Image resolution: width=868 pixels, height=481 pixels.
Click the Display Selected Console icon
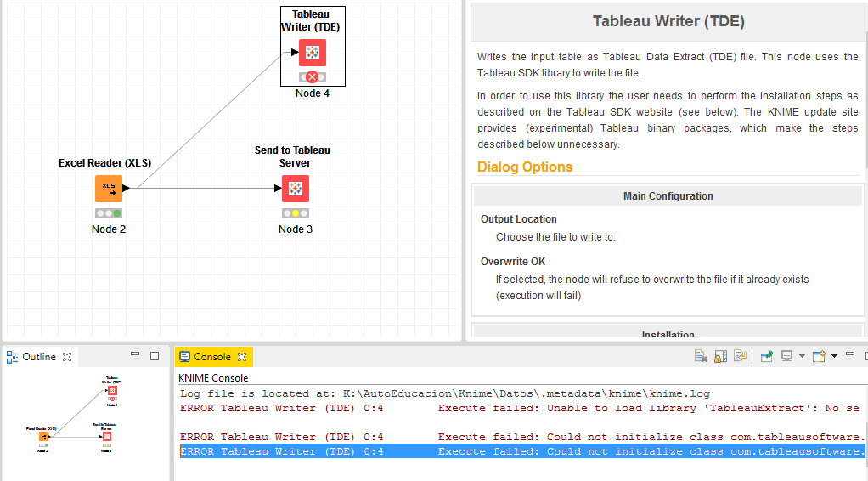click(x=787, y=356)
